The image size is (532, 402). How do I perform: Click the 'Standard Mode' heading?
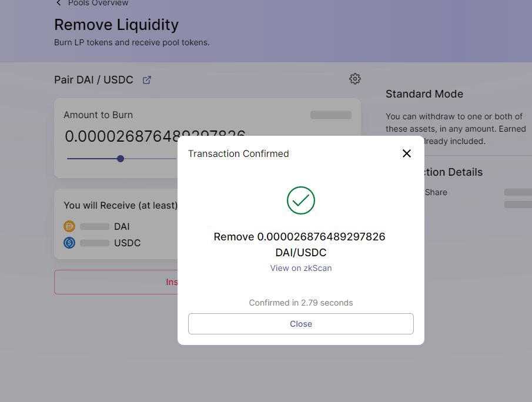coord(424,94)
